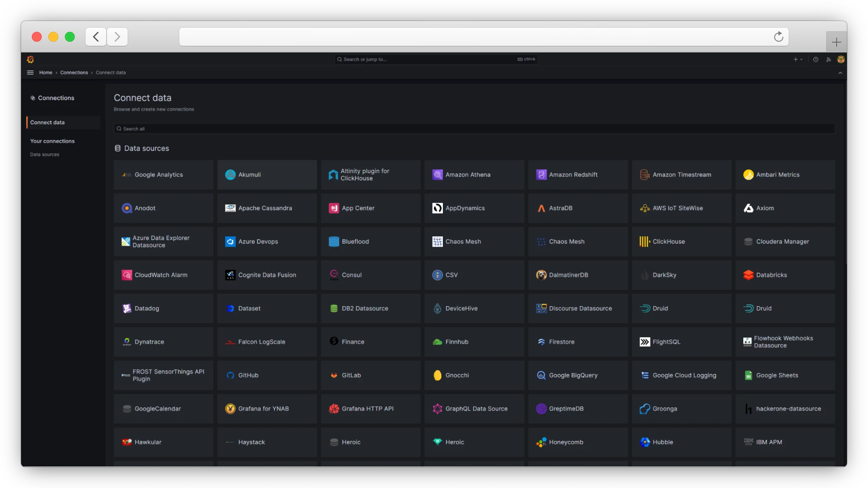The height and width of the screenshot is (488, 868).
Task: Select Connect data in the sidebar
Action: point(47,122)
